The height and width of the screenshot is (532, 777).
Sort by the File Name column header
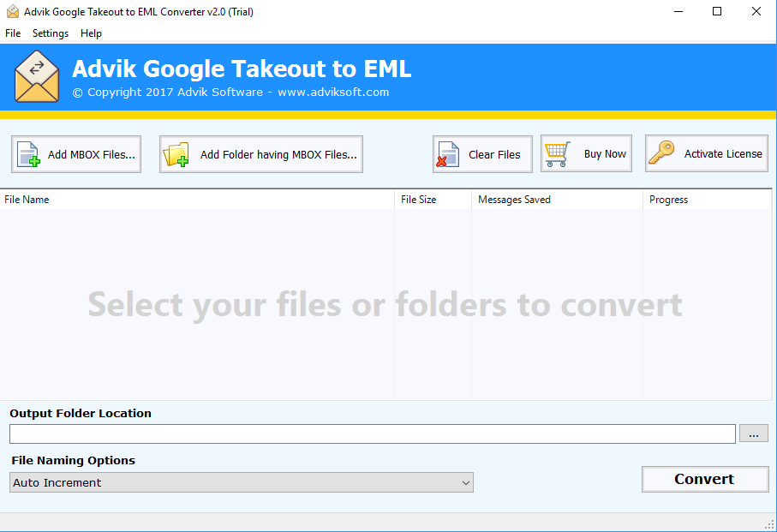pyautogui.click(x=197, y=200)
